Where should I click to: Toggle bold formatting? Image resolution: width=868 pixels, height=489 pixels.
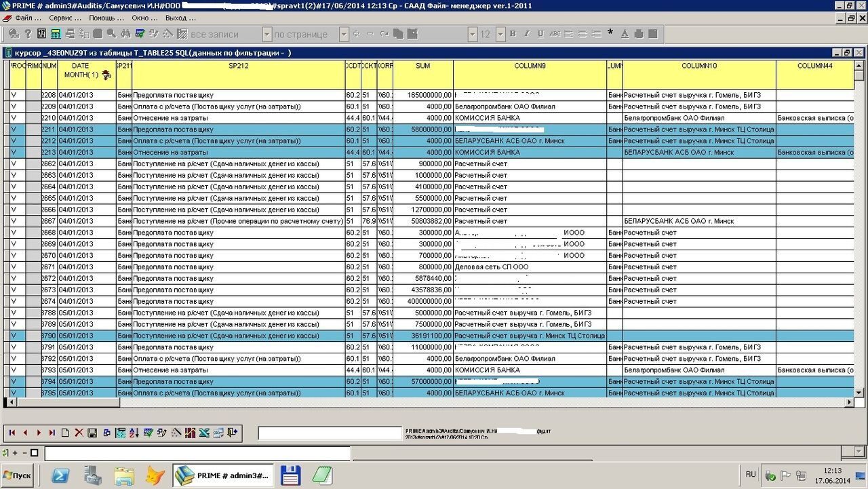[513, 34]
